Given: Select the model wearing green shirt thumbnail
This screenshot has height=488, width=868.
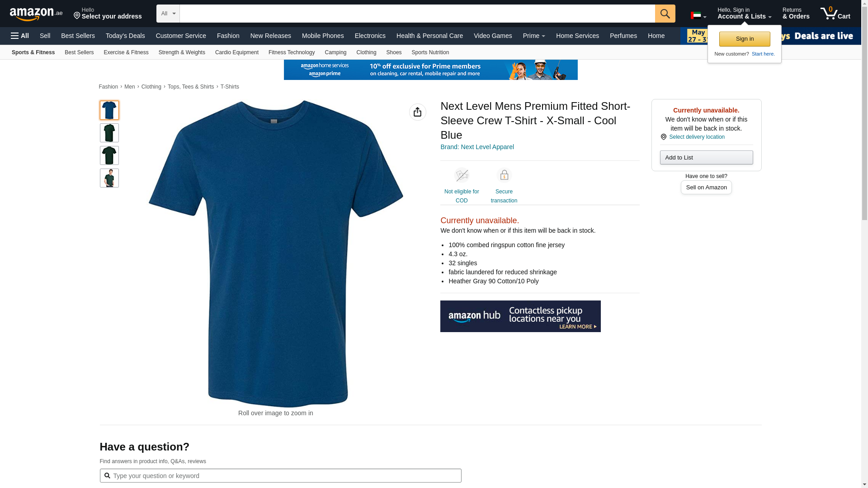Looking at the screenshot, I should coord(109,178).
